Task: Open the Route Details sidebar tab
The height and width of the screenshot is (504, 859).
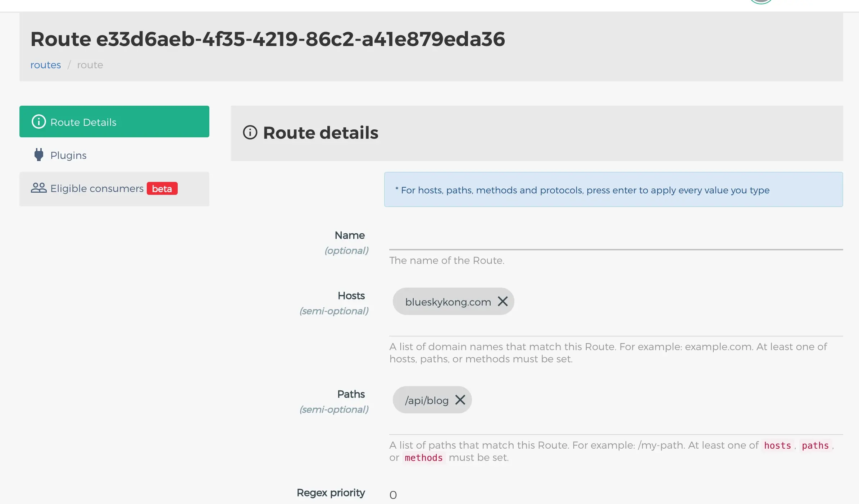Action: (114, 122)
